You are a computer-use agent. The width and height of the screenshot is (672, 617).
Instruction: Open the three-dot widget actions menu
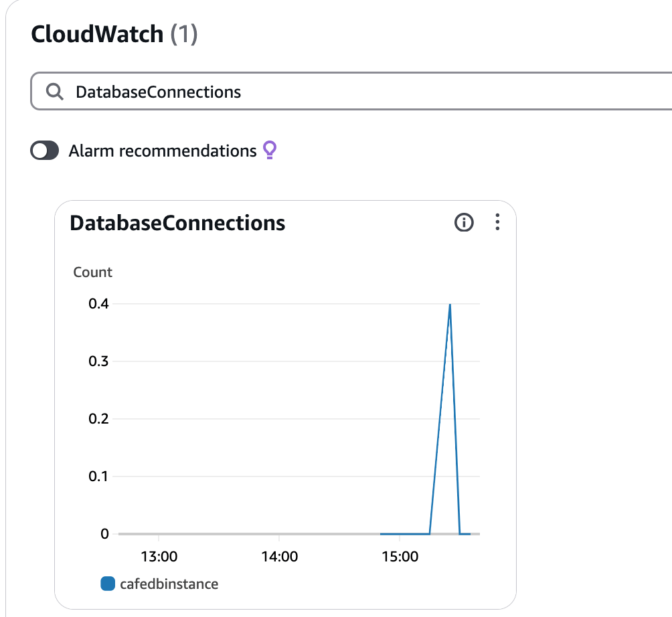[x=497, y=223]
